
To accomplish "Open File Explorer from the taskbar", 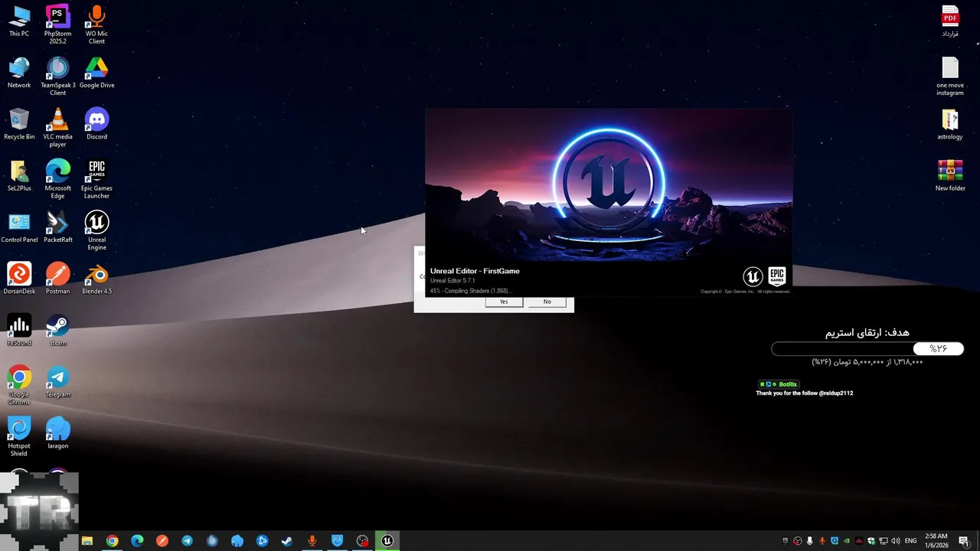I will click(87, 541).
